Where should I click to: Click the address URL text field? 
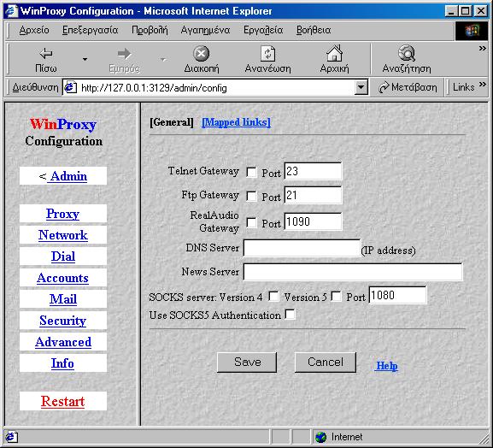pyautogui.click(x=216, y=88)
